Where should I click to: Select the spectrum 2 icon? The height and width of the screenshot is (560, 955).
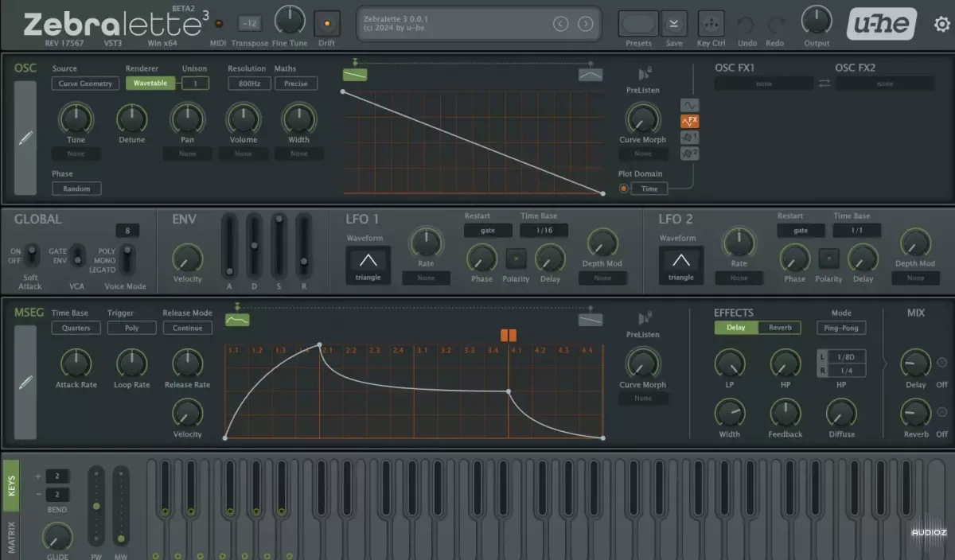[x=689, y=153]
